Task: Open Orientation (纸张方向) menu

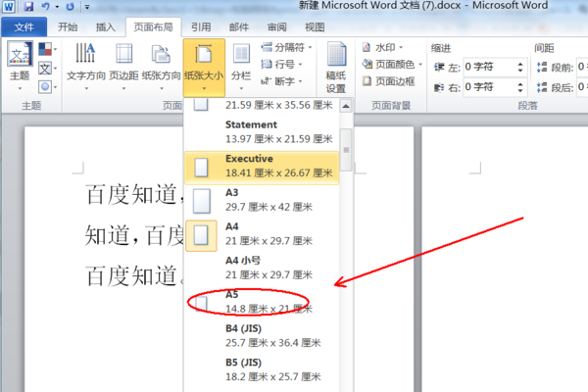Action: point(162,67)
